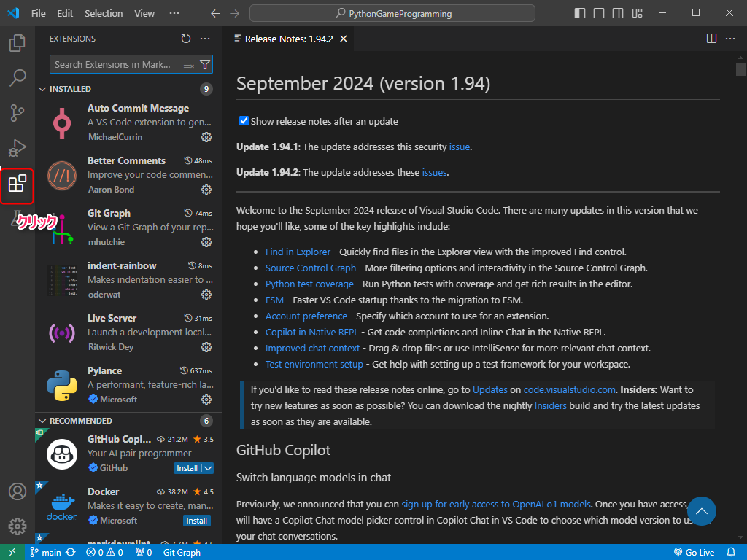
Task: Close the Release Notes: 1.94.2 tab
Action: pos(344,39)
